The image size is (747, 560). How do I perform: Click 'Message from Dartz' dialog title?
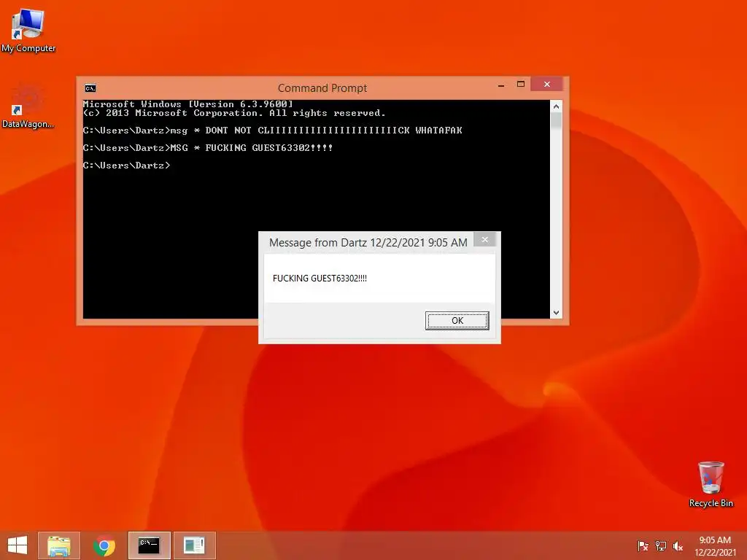[368, 242]
